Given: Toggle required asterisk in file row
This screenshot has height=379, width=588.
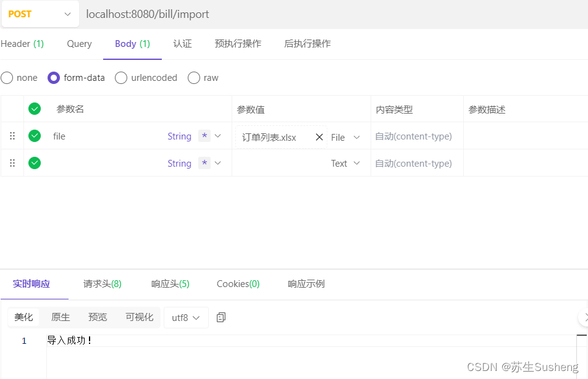Looking at the screenshot, I should [x=204, y=136].
